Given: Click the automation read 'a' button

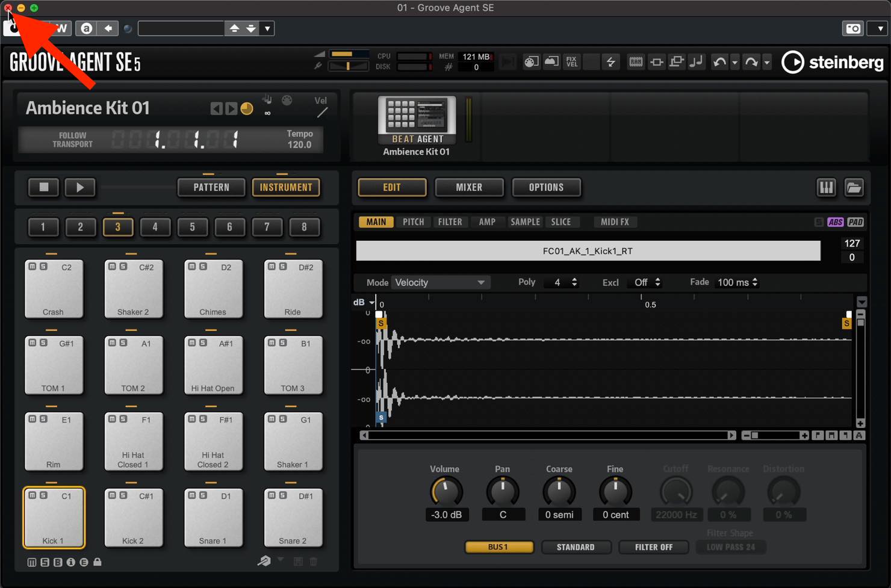Looking at the screenshot, I should (x=87, y=28).
